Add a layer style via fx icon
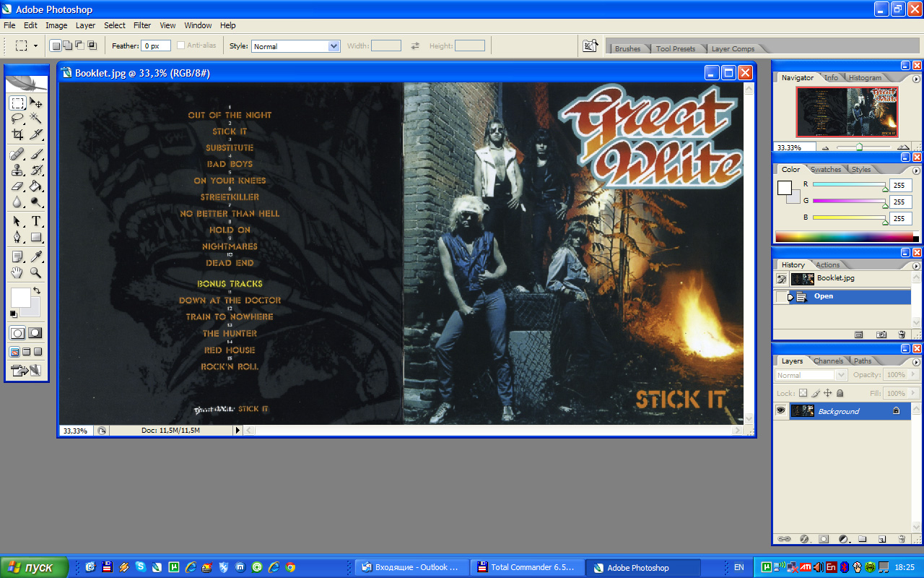The width and height of the screenshot is (924, 578). click(803, 539)
